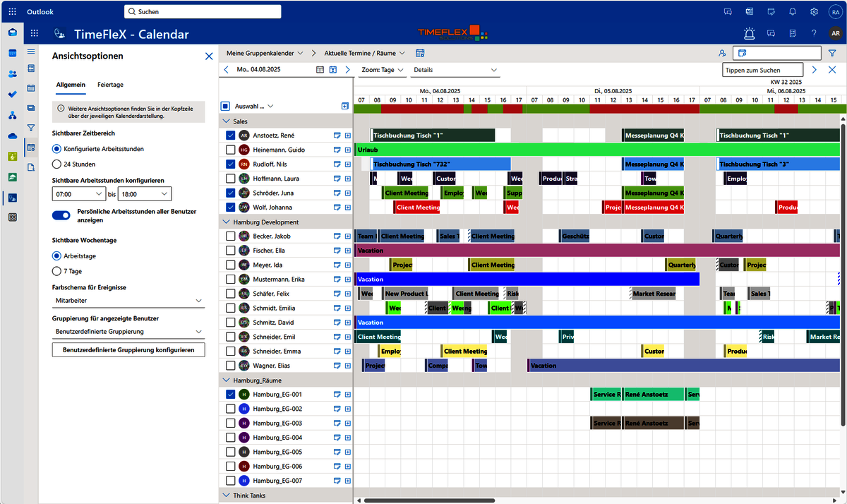Click the notification bell in Outlook header
Image resolution: width=847 pixels, height=504 pixels.
coord(792,11)
